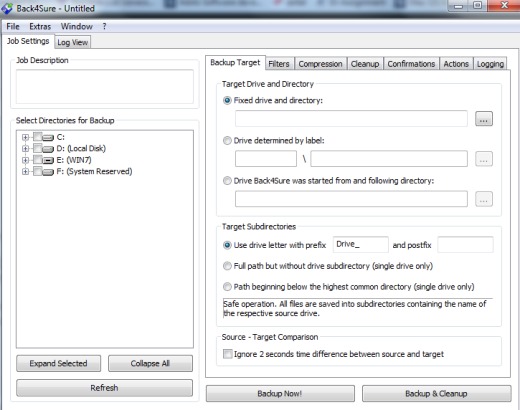Click the Backup Now! button

[280, 394]
